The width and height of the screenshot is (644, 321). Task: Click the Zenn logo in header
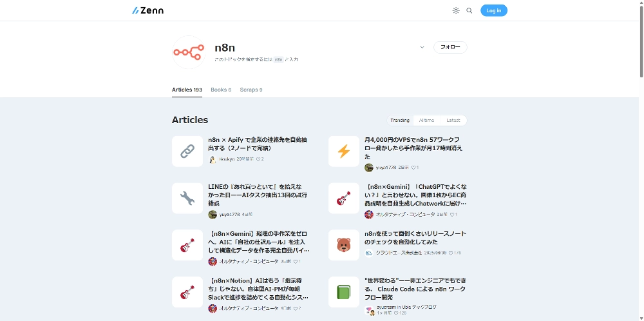[147, 10]
